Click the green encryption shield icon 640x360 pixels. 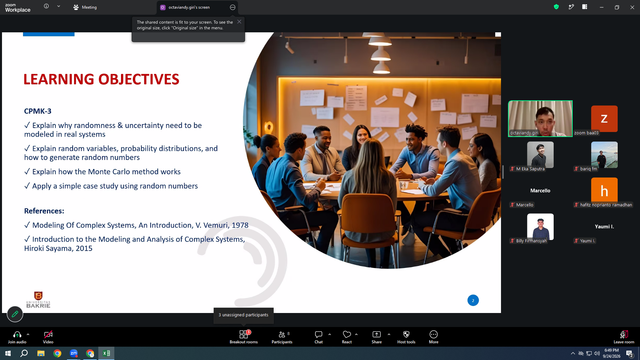click(x=556, y=7)
